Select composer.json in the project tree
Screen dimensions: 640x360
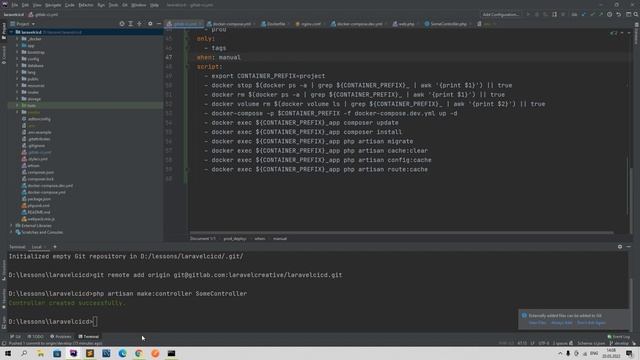pos(40,172)
